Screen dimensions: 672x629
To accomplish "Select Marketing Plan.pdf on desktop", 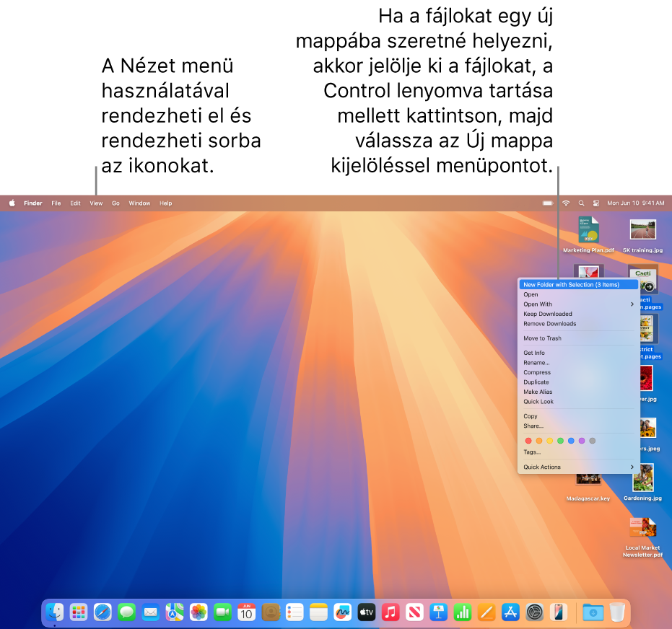I will (588, 235).
